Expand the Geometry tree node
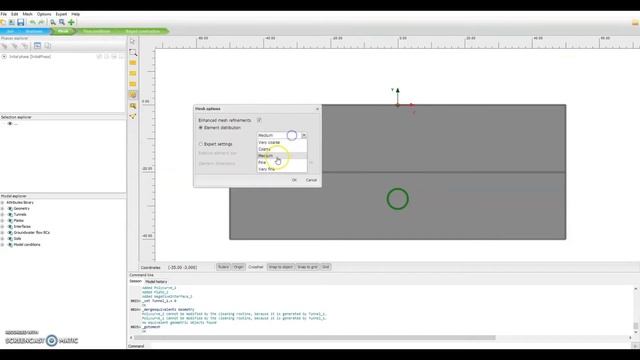This screenshot has width=640, height=360. click(x=2, y=209)
